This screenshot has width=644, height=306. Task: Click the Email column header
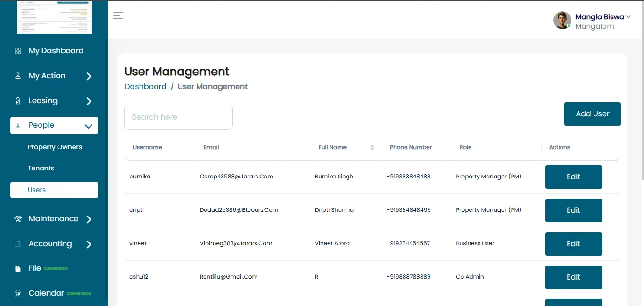(211, 147)
